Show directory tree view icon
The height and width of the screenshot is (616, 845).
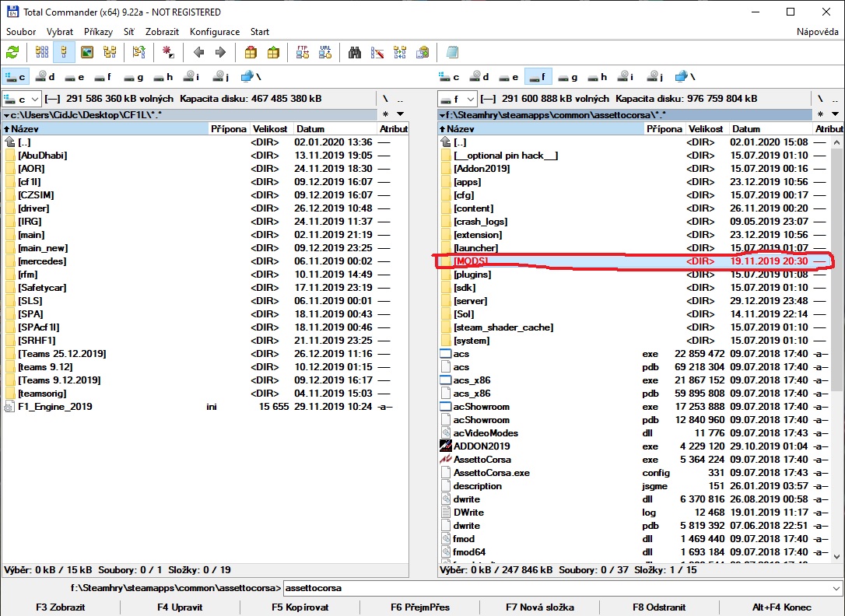pyautogui.click(x=110, y=52)
